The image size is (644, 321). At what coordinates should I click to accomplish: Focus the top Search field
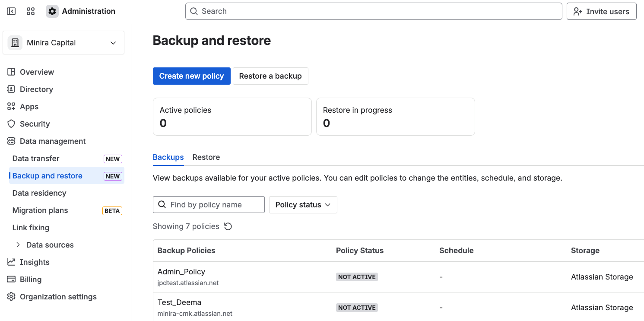pos(374,11)
